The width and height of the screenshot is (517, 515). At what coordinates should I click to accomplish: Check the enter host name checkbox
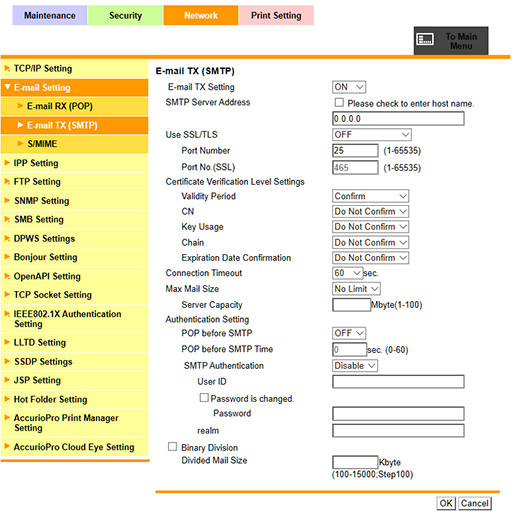[x=339, y=103]
